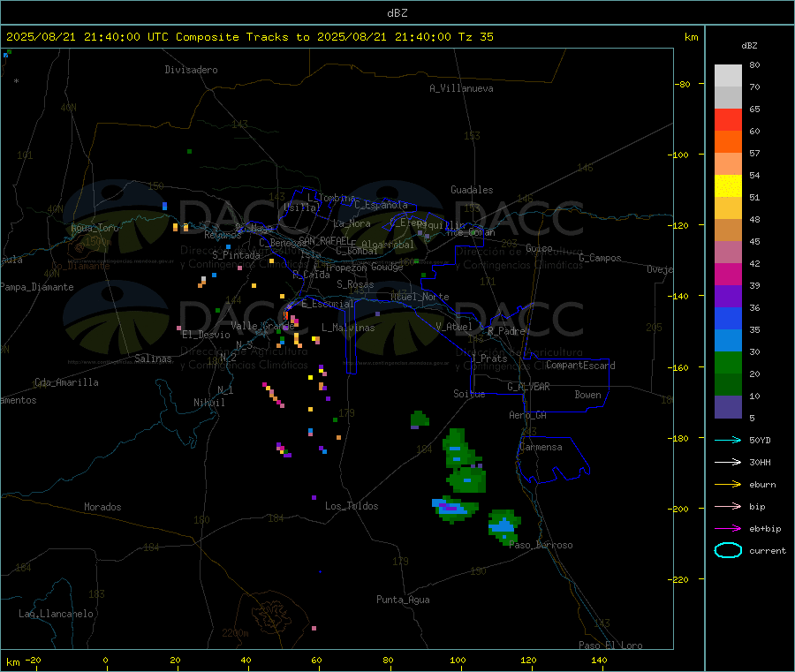The image size is (795, 672).
Task: Click the Paso_El_Loro label
Action: tap(610, 646)
